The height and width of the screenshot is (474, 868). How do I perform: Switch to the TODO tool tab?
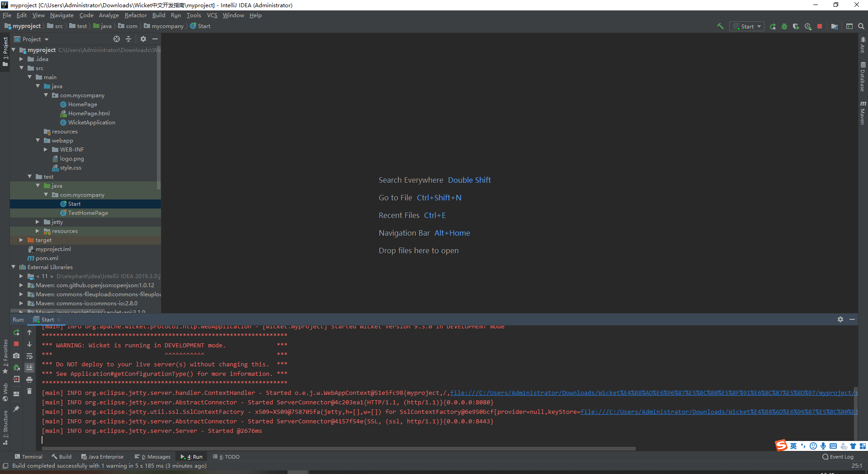point(226,457)
